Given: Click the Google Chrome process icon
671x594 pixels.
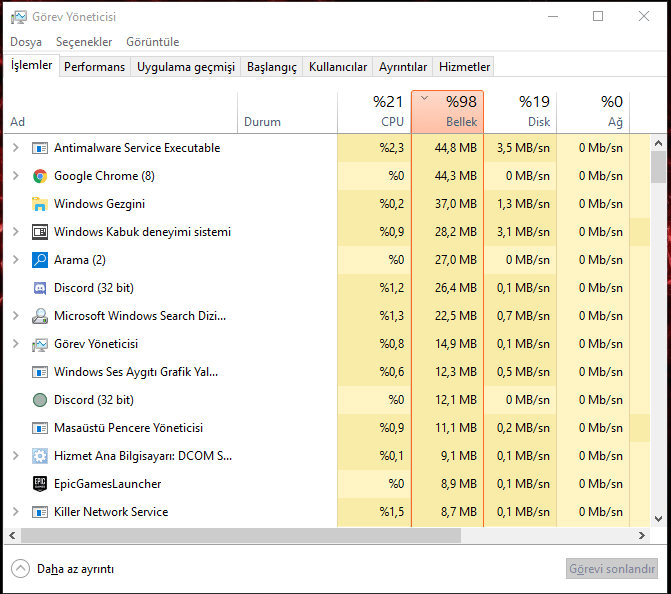Looking at the screenshot, I should coord(40,176).
